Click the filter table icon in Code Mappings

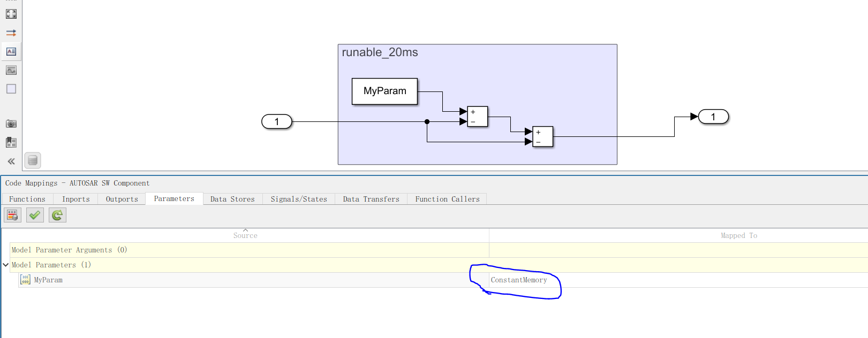[12, 215]
